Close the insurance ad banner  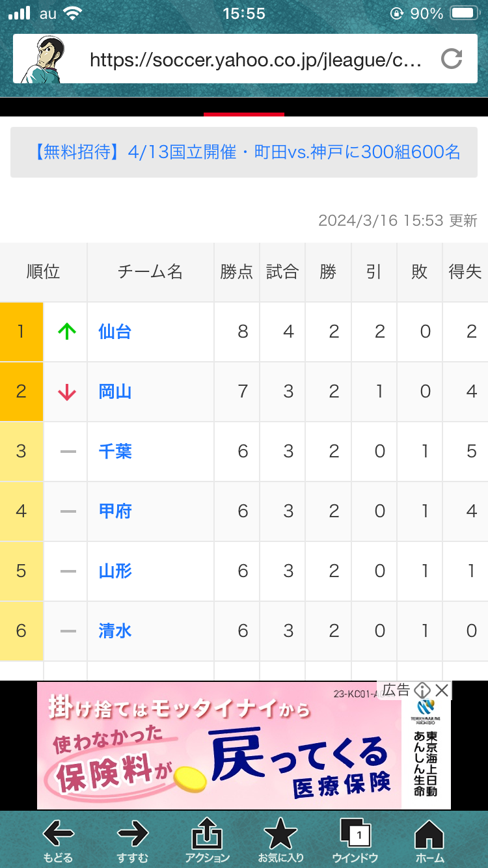(442, 690)
